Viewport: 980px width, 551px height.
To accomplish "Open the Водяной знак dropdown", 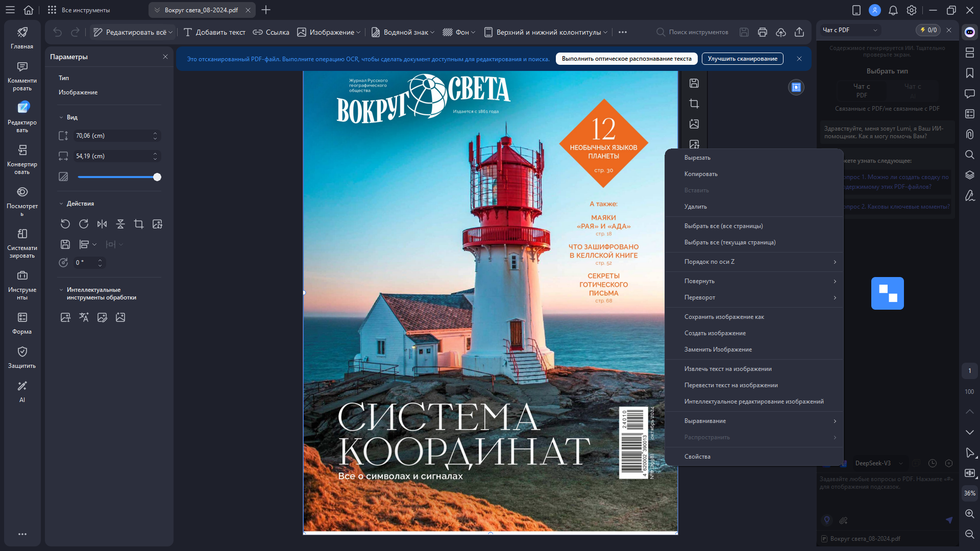I will [x=403, y=32].
